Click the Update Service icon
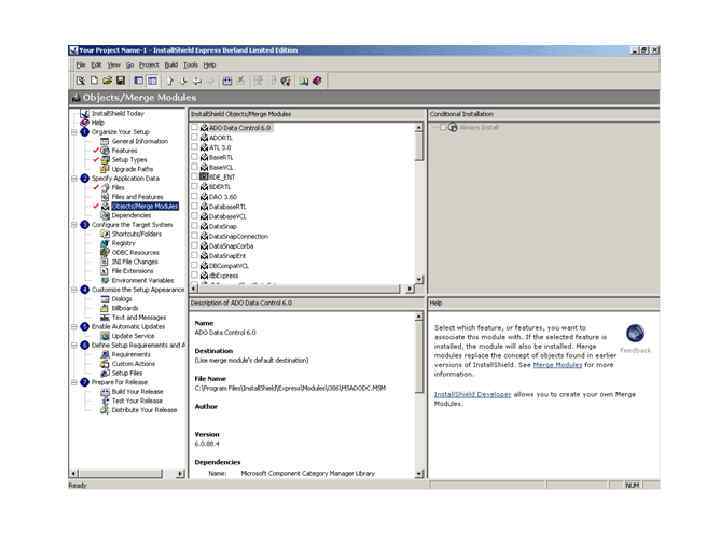This screenshot has height=540, width=720. click(x=105, y=336)
